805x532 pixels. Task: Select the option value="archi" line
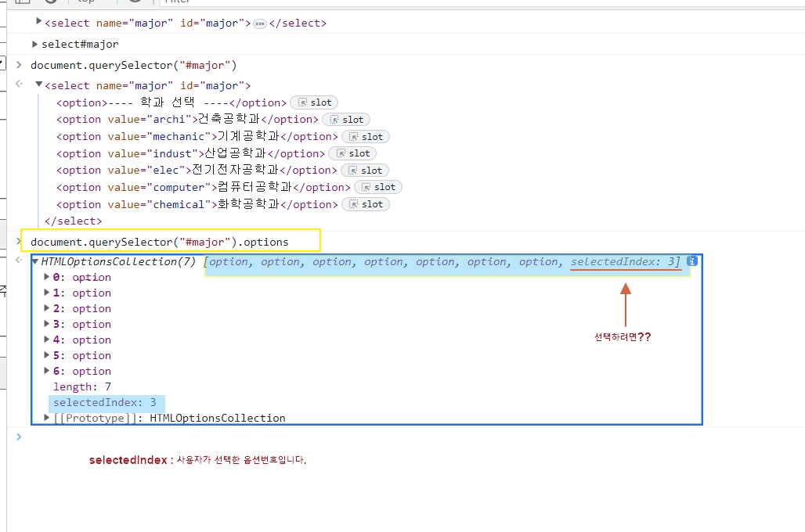(x=187, y=119)
